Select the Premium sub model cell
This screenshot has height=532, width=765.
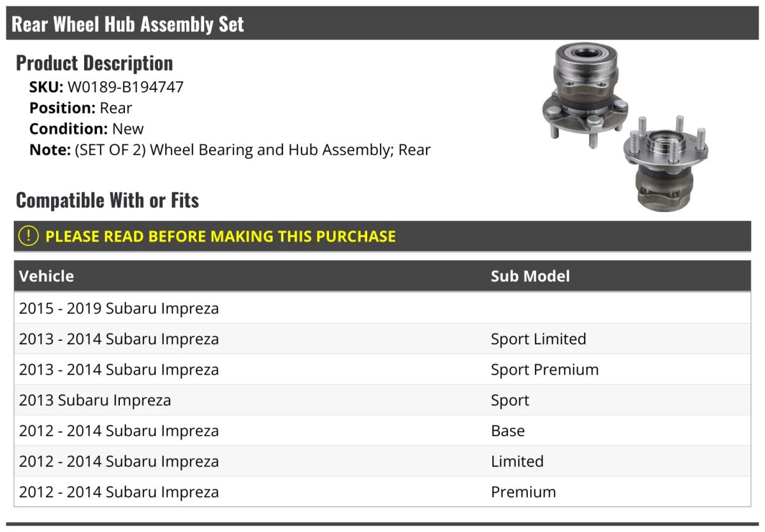click(x=523, y=492)
